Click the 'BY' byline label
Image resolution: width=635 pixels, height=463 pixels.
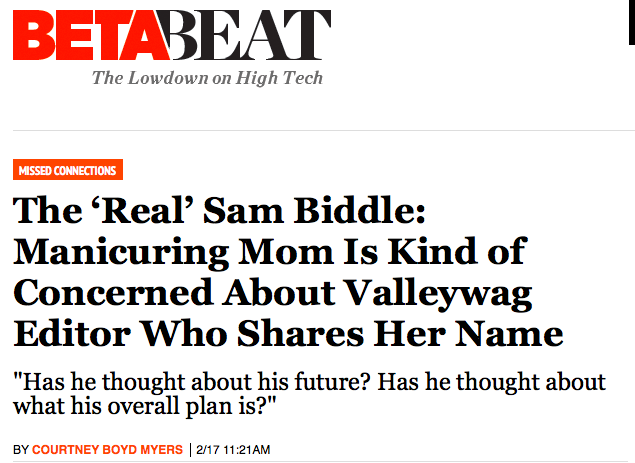[21, 449]
